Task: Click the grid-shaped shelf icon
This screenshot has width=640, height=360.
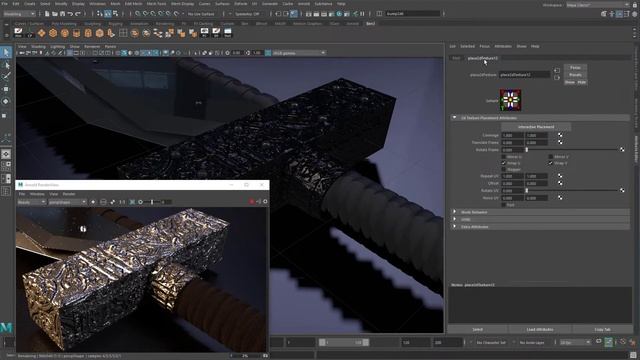Action: pos(123,33)
